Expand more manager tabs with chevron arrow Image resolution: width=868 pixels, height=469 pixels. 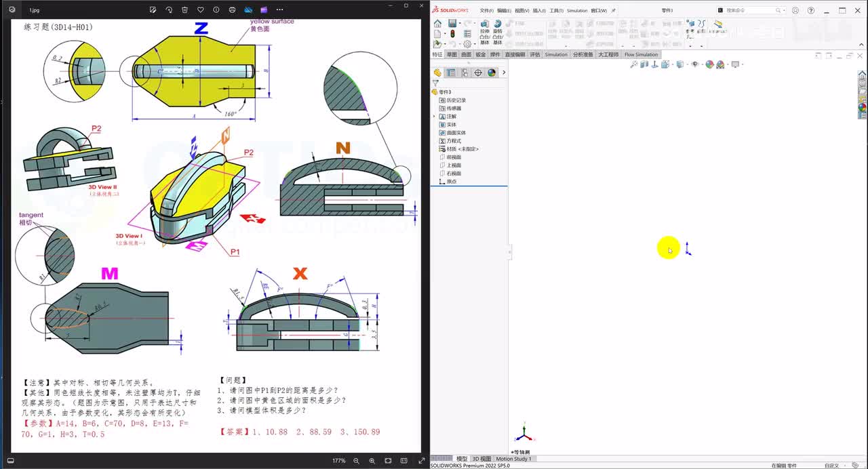click(x=504, y=73)
